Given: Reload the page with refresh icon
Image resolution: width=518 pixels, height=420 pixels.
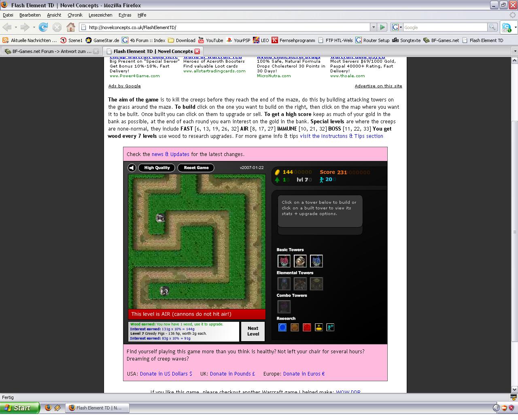Looking at the screenshot, I should pyautogui.click(x=43, y=27).
